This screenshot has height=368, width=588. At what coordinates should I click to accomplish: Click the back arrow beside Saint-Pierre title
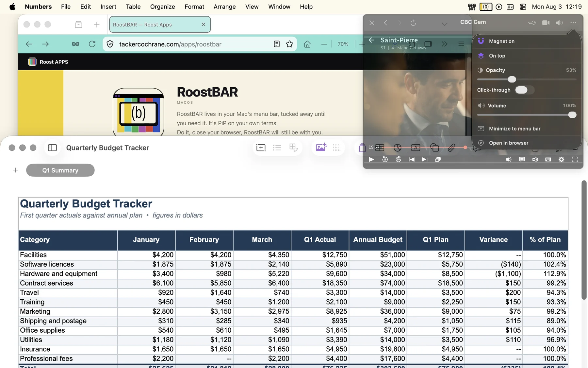[x=371, y=40]
